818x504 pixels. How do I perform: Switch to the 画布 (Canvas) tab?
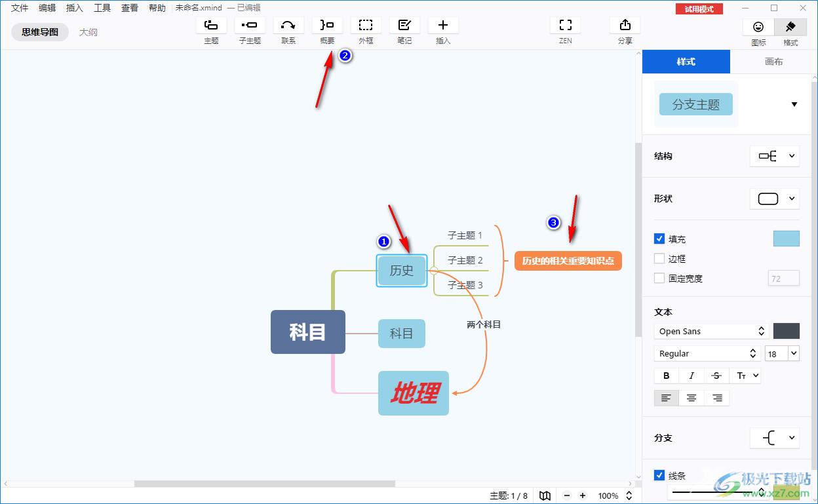point(774,62)
